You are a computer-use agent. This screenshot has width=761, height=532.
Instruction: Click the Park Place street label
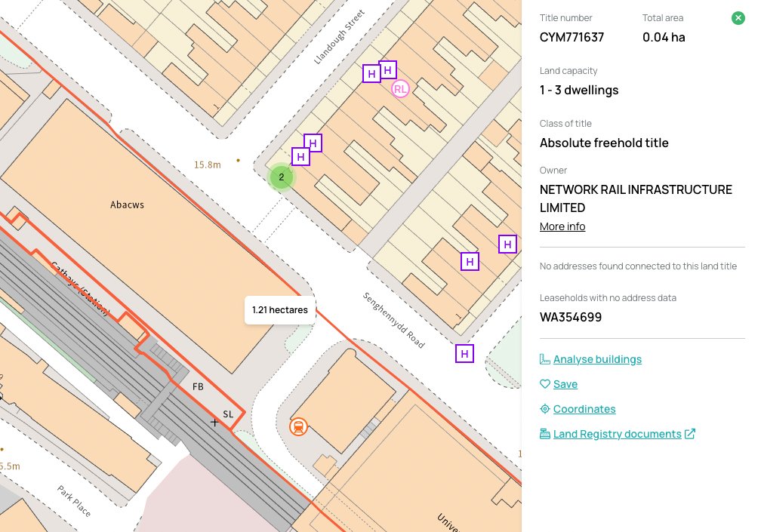click(74, 501)
